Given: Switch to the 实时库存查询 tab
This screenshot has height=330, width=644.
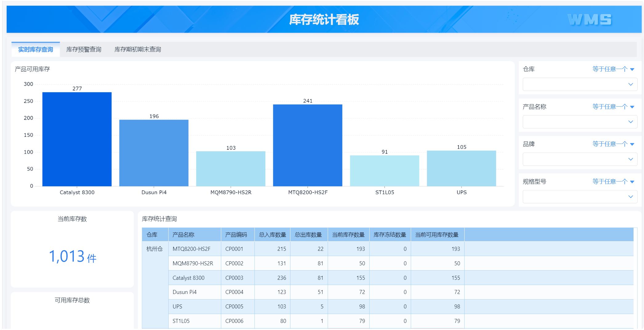Looking at the screenshot, I should (x=36, y=49).
